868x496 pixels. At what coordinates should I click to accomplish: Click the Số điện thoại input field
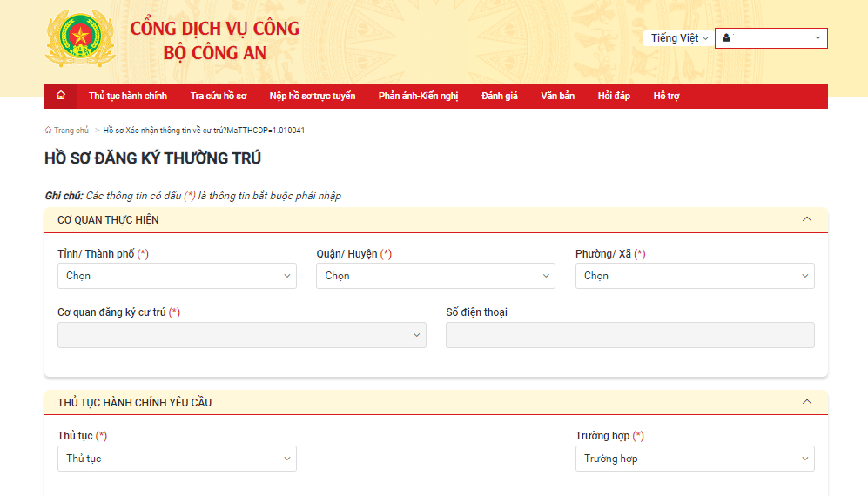(629, 335)
